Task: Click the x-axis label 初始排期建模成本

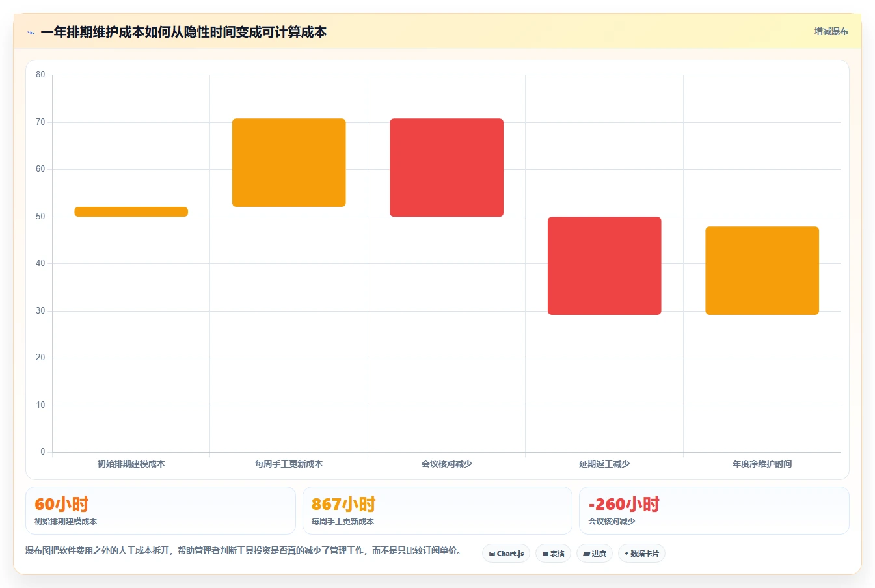Action: 131,464
